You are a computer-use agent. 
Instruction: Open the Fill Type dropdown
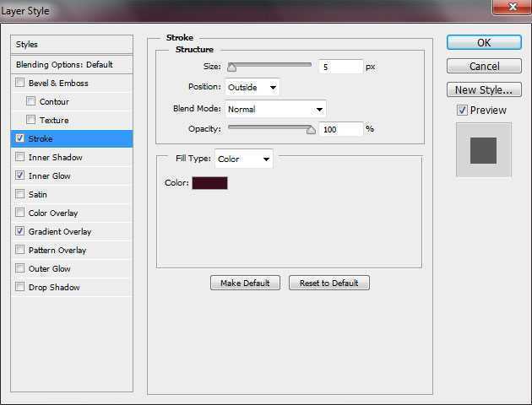(x=243, y=159)
